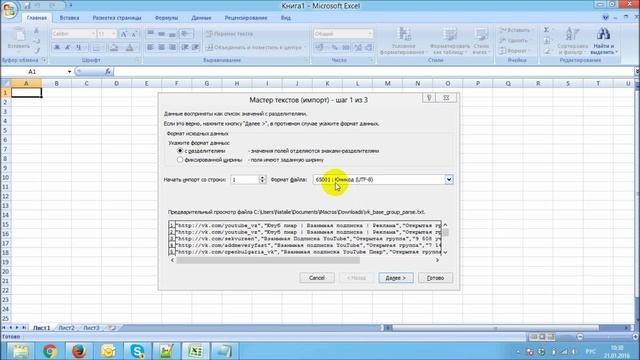Click the 'Далее >' next button
The height and width of the screenshot is (360, 640).
click(x=396, y=278)
